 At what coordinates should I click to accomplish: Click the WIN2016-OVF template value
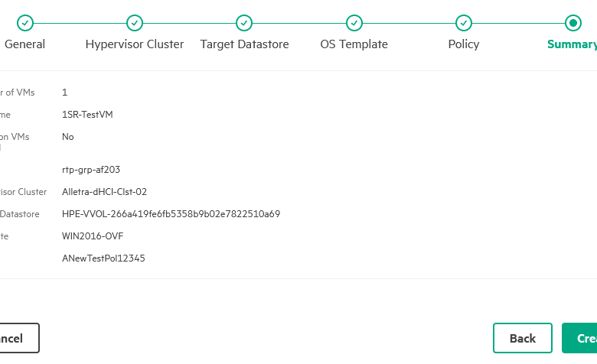tap(93, 236)
